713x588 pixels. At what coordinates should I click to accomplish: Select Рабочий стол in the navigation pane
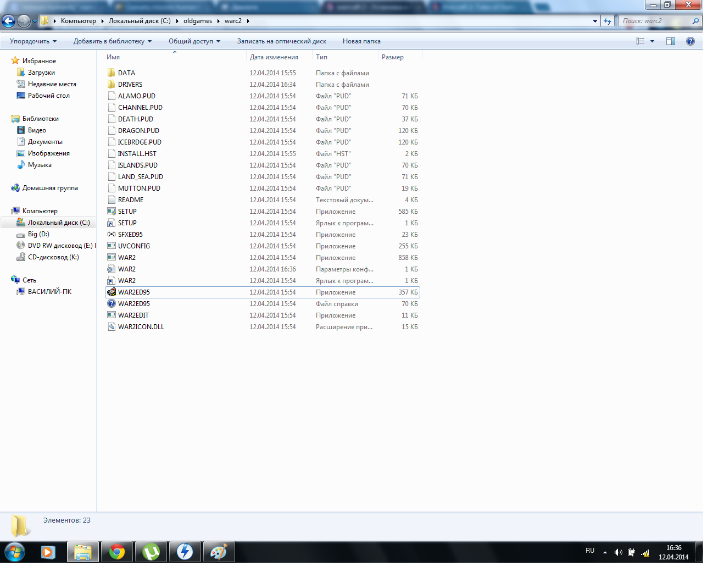[x=49, y=96]
